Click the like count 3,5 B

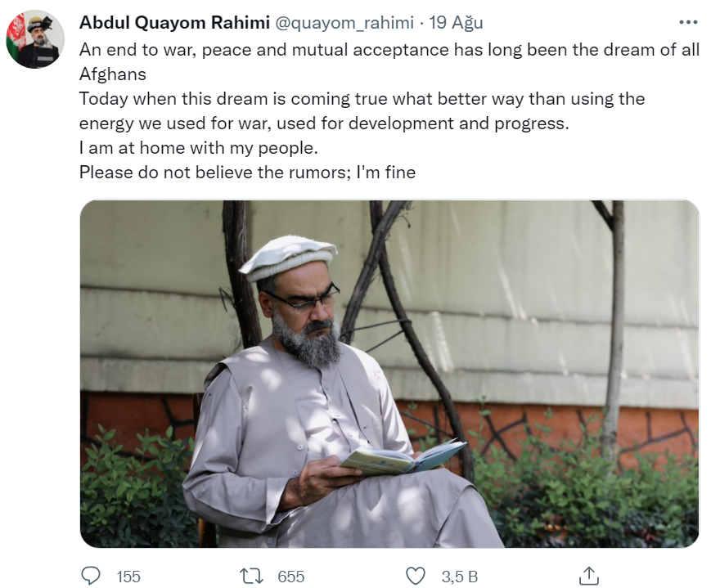pyautogui.click(x=458, y=577)
